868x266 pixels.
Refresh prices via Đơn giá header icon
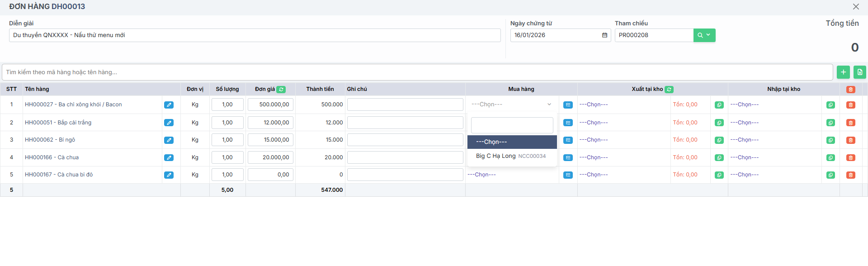tap(281, 90)
